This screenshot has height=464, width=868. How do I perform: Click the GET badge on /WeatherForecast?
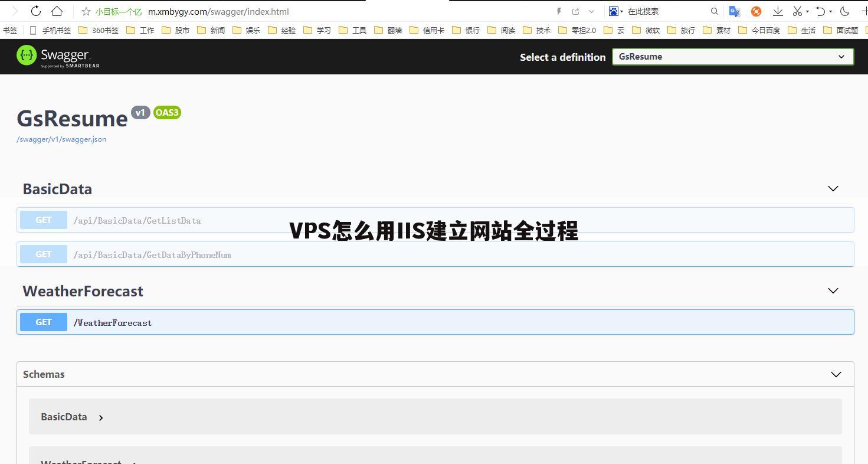44,322
